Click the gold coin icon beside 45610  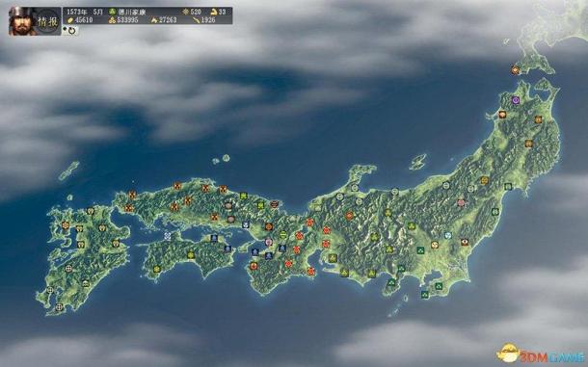70,20
